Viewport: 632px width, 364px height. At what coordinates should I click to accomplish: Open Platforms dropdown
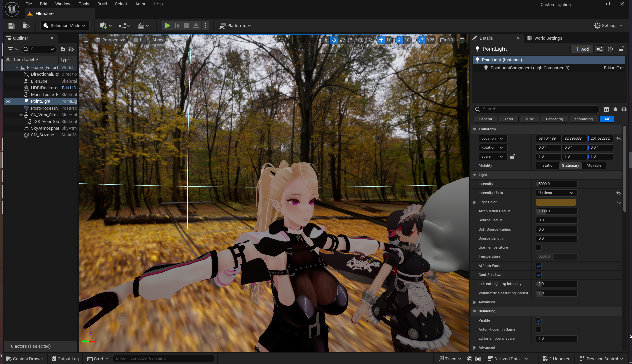click(x=235, y=26)
